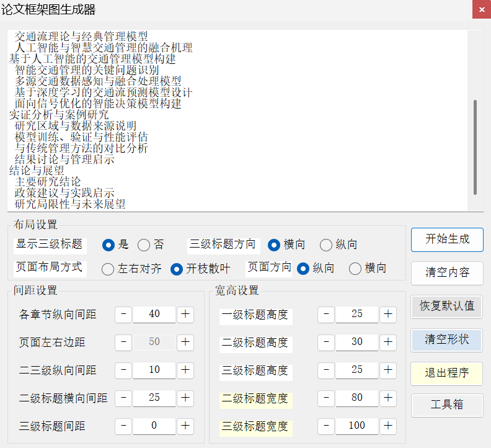Increase 三级标题宽度 with plus button
This screenshot has height=448, width=491.
[x=387, y=426]
